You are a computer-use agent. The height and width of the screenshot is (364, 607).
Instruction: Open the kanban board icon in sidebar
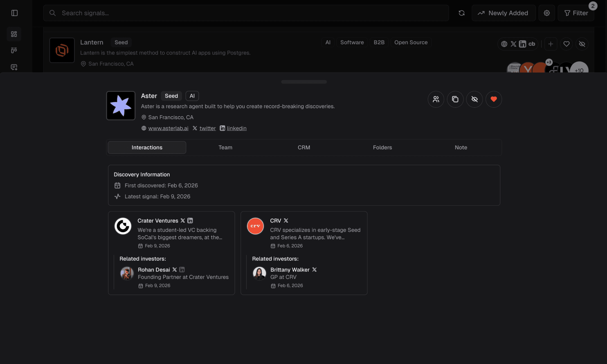[x=14, y=50]
